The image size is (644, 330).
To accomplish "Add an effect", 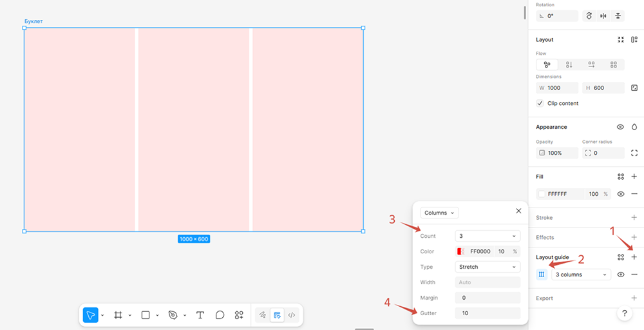I will [x=634, y=237].
